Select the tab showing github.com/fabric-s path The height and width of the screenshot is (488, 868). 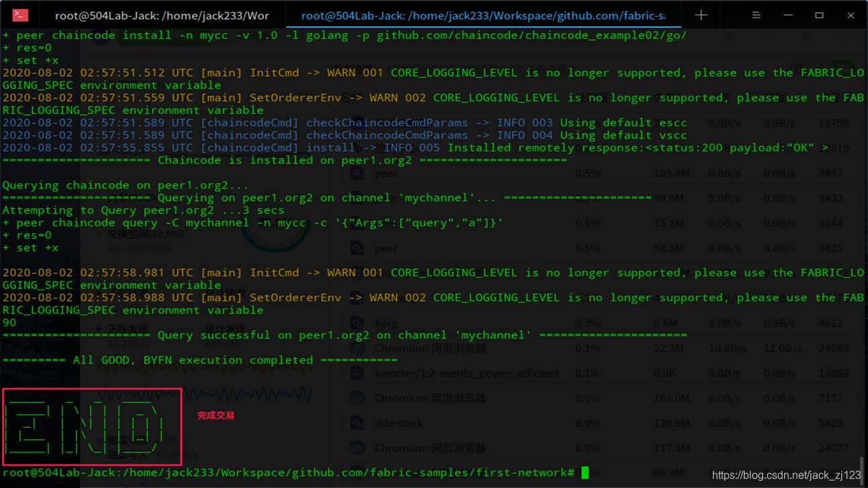[x=484, y=15]
